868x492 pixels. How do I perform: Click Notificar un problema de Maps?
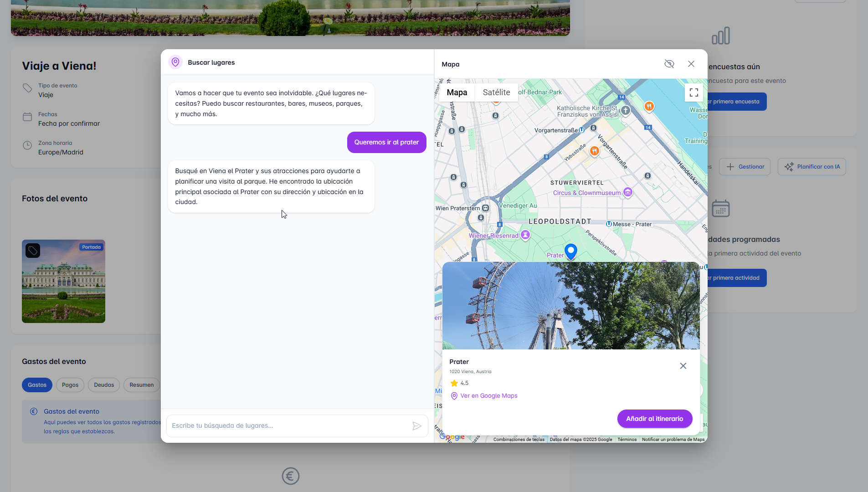pyautogui.click(x=673, y=440)
